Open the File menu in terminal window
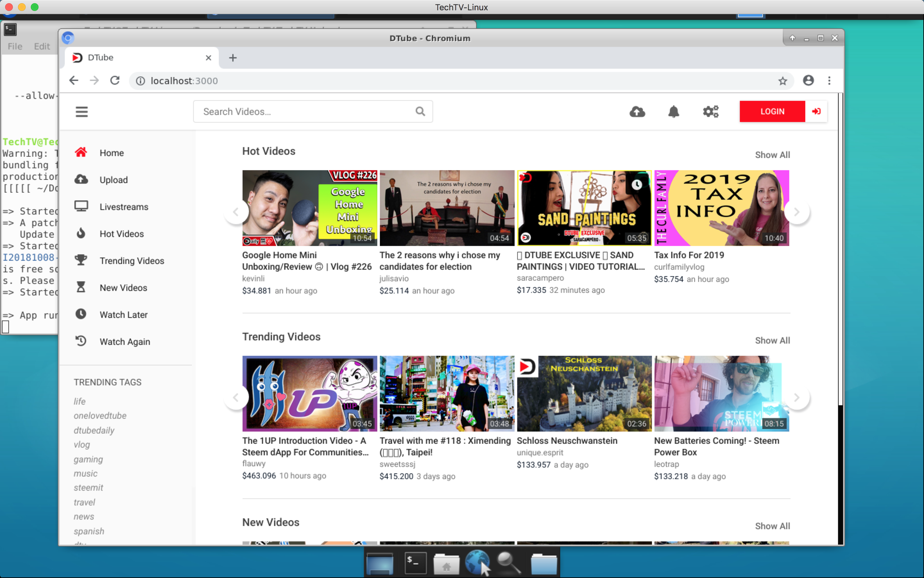The width and height of the screenshot is (924, 578). (15, 46)
